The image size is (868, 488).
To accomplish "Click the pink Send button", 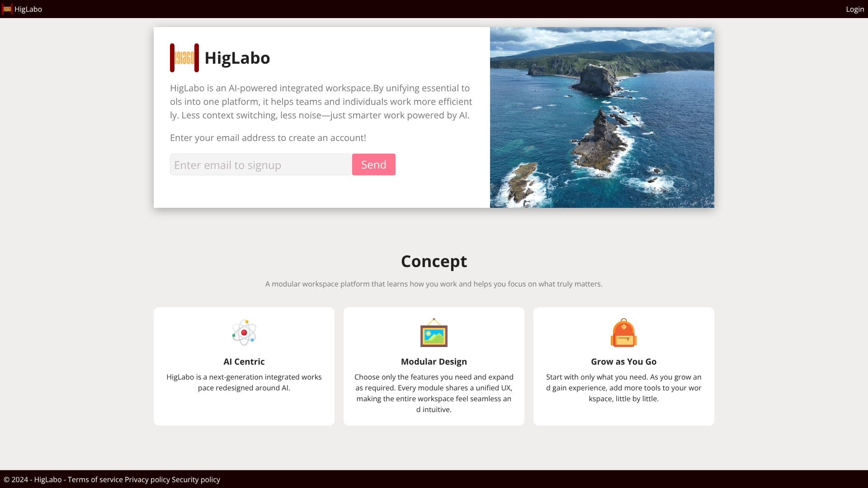I will [x=374, y=164].
